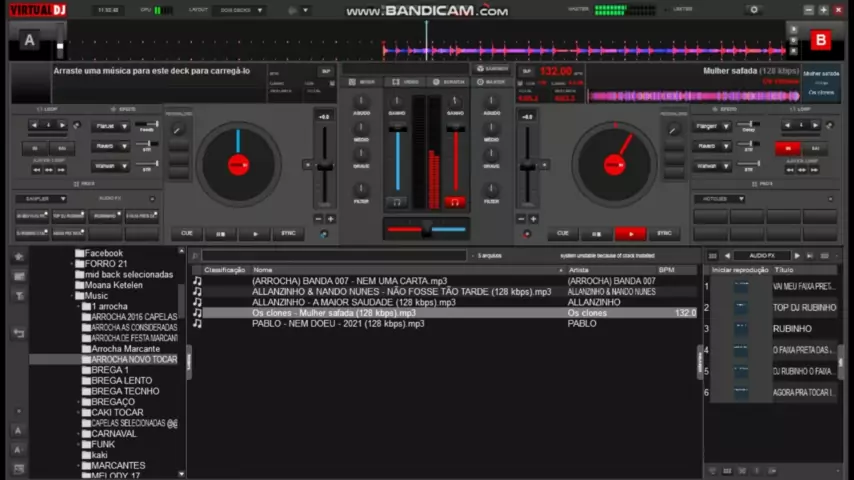
Task: Switch to the Video tab in mixer
Action: pyautogui.click(x=406, y=81)
